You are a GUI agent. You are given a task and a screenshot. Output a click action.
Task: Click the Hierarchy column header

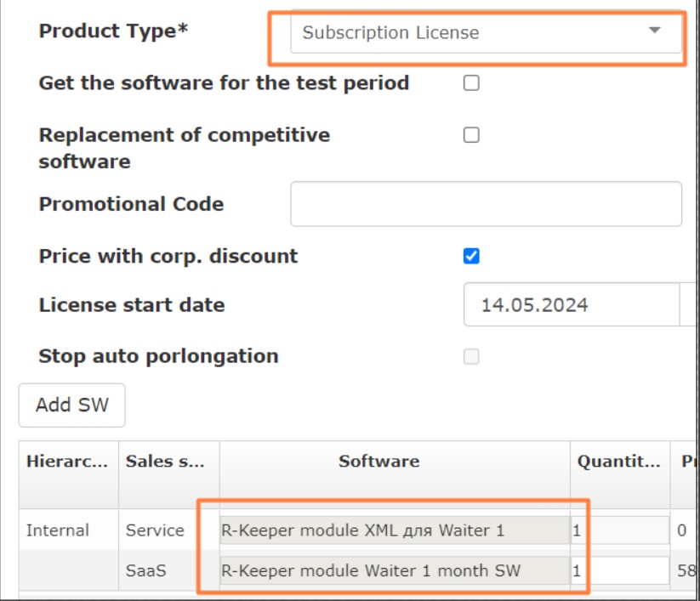(69, 474)
